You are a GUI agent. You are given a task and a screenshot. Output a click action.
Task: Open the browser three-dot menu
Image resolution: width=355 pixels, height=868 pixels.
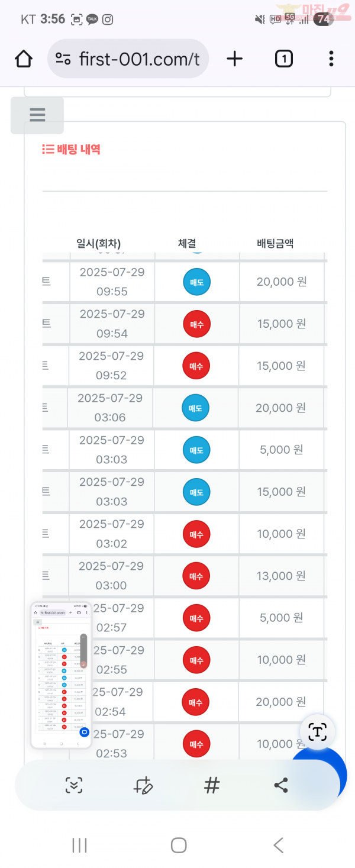[331, 59]
